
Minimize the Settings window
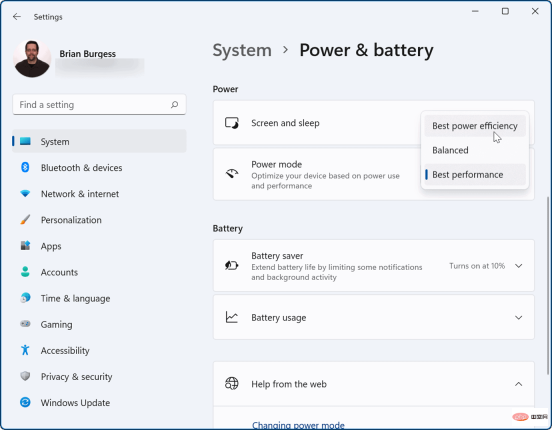pyautogui.click(x=475, y=11)
